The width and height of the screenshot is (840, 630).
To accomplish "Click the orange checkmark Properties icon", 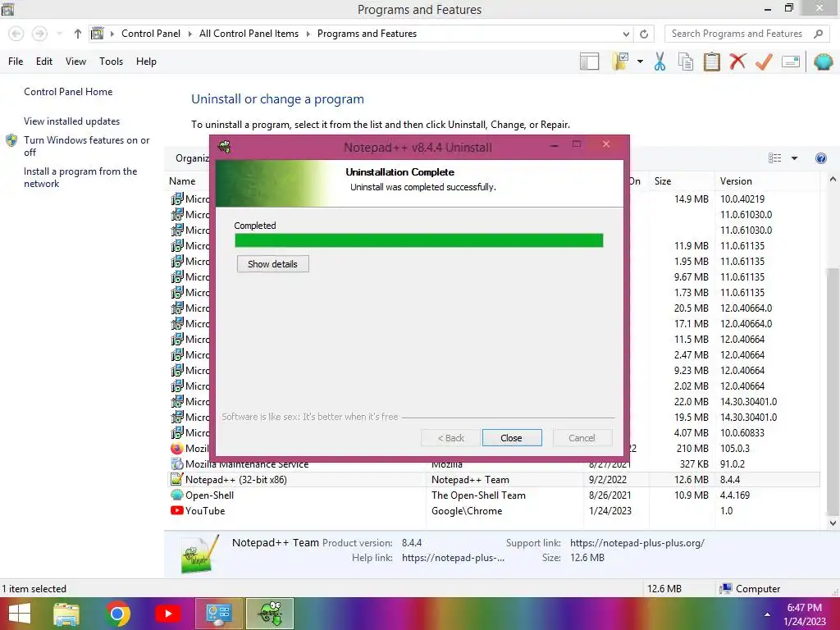I will pos(764,62).
